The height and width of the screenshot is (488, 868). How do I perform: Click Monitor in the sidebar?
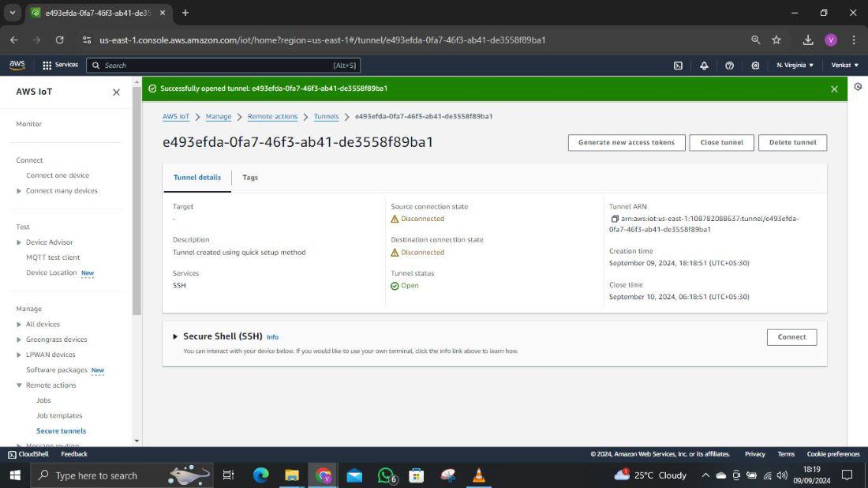pos(28,124)
